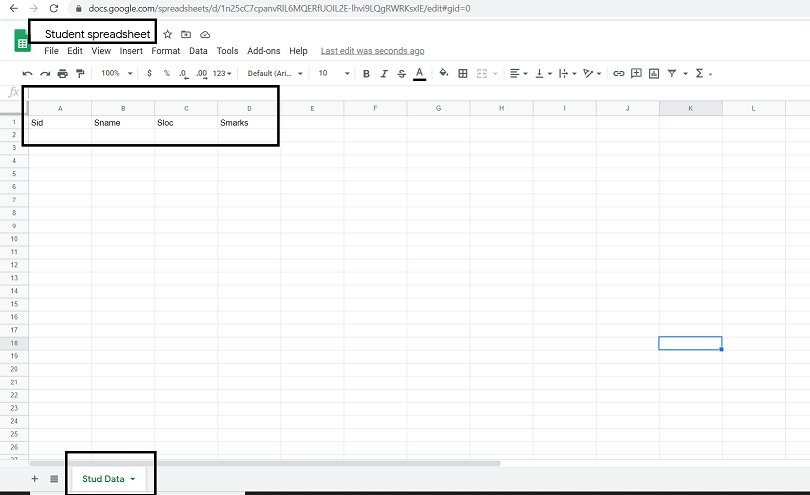This screenshot has height=495, width=810.
Task: Open the Format menu
Action: (166, 51)
